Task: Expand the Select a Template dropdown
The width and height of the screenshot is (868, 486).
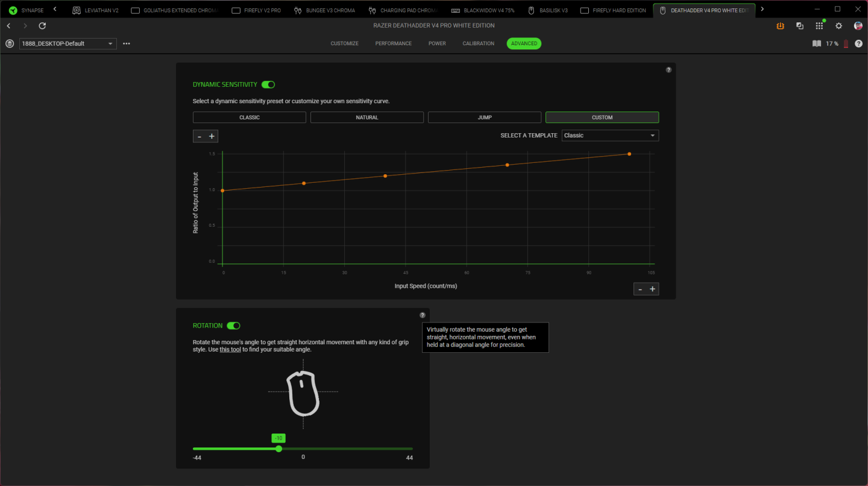Action: tap(610, 135)
